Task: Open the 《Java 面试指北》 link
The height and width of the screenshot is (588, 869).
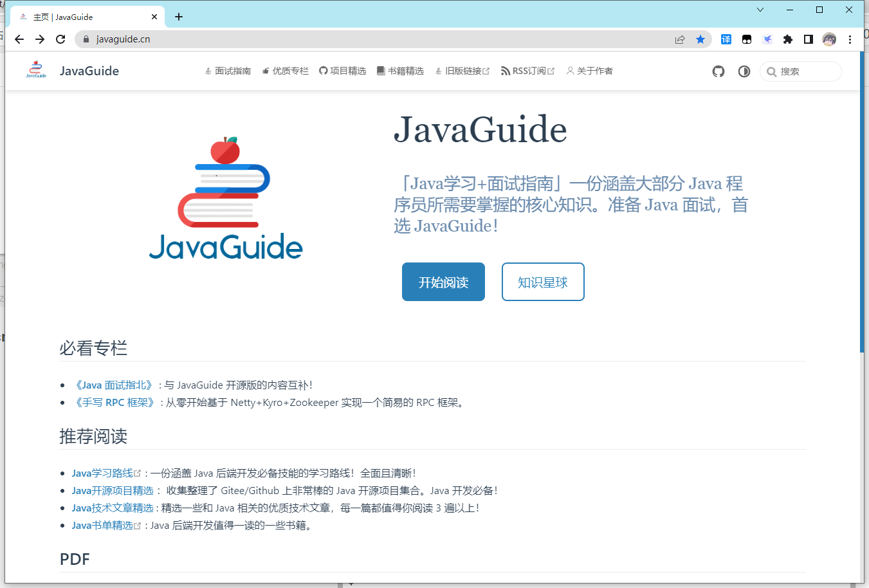Action: [x=114, y=385]
